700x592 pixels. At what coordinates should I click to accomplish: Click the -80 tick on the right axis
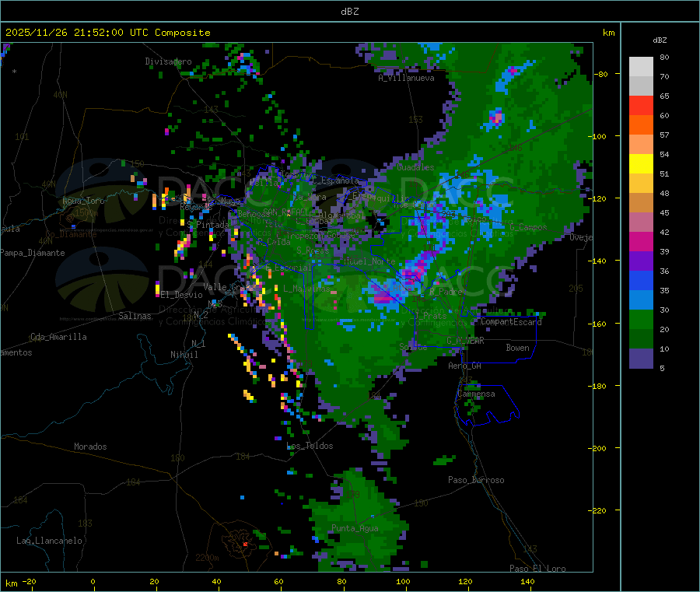(x=601, y=74)
